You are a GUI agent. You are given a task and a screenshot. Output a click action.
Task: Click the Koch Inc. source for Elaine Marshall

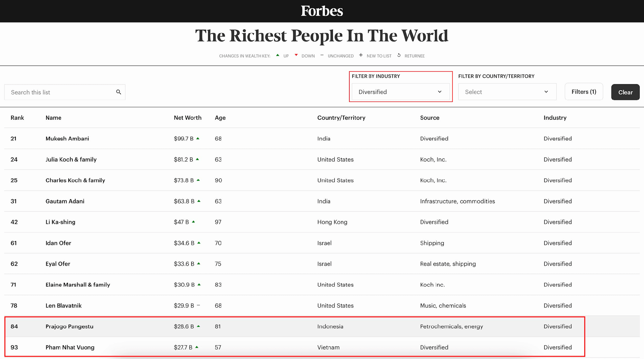(432, 285)
